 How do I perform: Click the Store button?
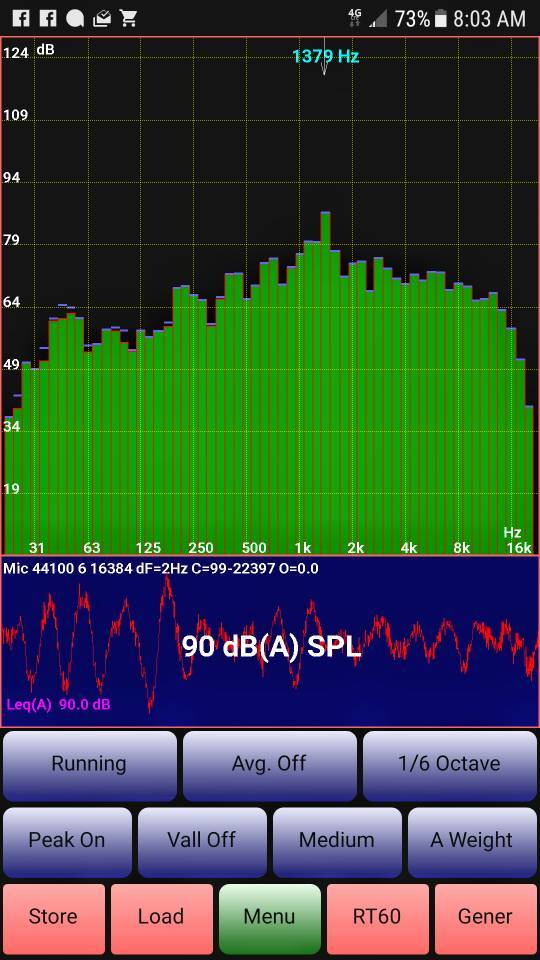54,918
